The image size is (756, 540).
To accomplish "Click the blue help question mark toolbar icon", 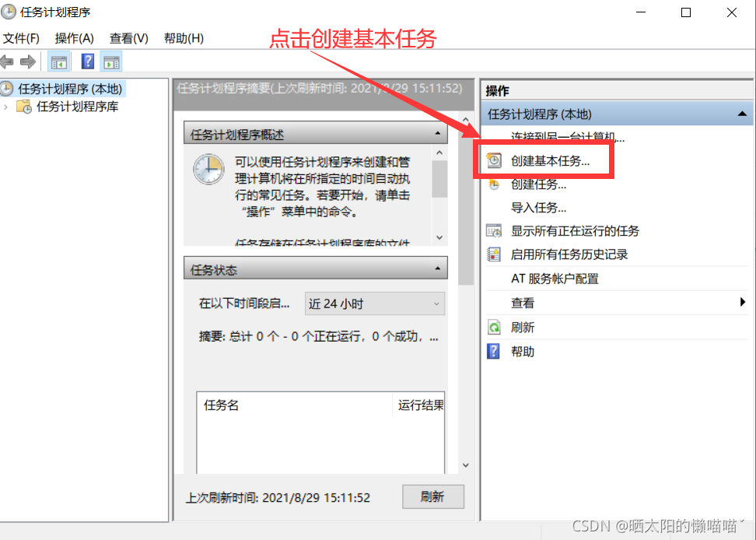I will coord(88,61).
